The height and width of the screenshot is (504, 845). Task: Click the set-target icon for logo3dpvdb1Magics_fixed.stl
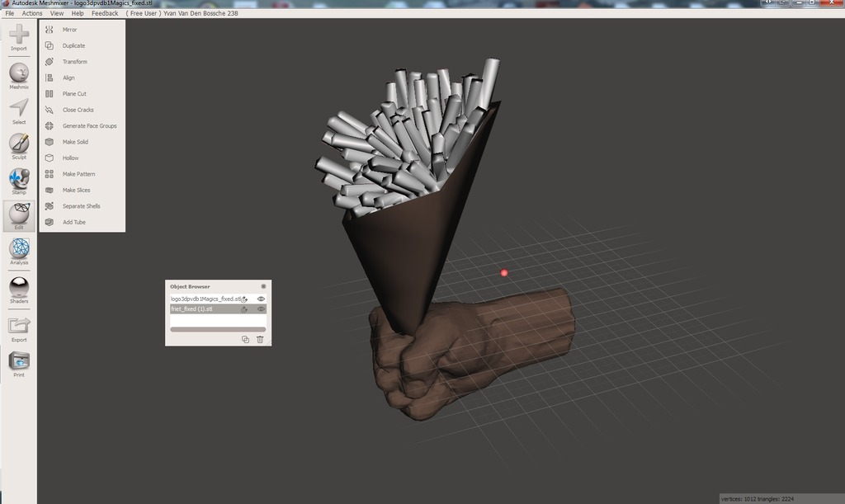[x=244, y=299]
